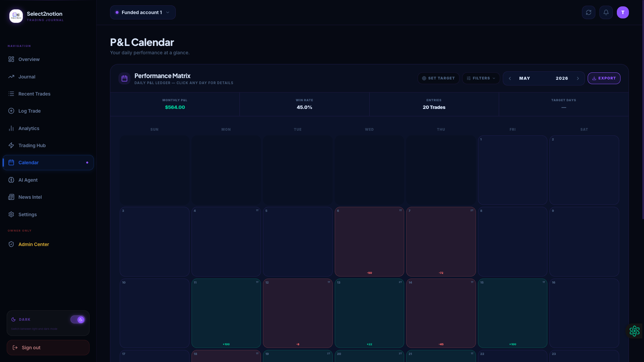Click the Trading Hub lightning icon

click(x=11, y=145)
